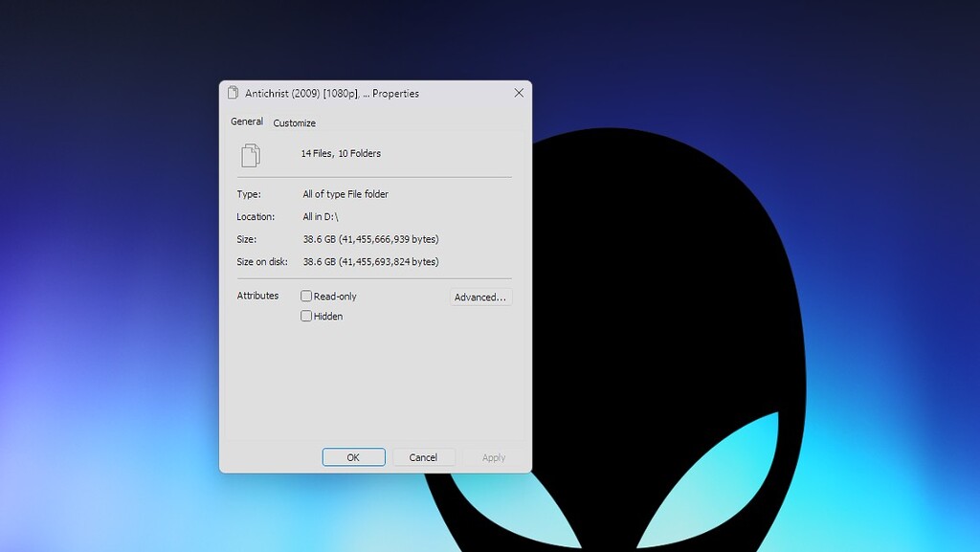Viewport: 980px width, 552px height.
Task: Enable the Hidden attribute checkbox
Action: 306,316
